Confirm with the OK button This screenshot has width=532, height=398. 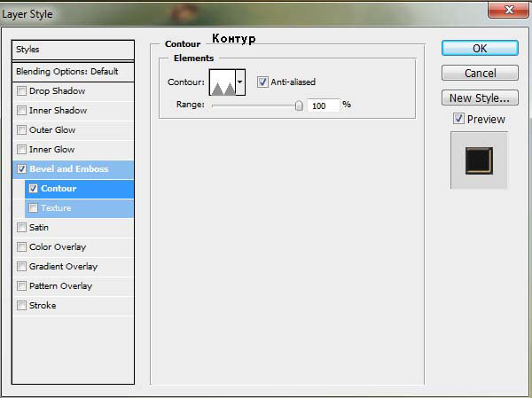pyautogui.click(x=480, y=48)
